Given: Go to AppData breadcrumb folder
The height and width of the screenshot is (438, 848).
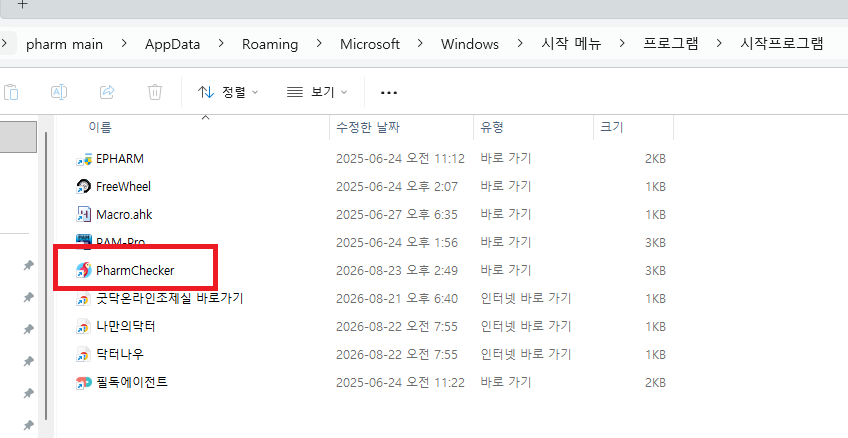Looking at the screenshot, I should pos(173,44).
